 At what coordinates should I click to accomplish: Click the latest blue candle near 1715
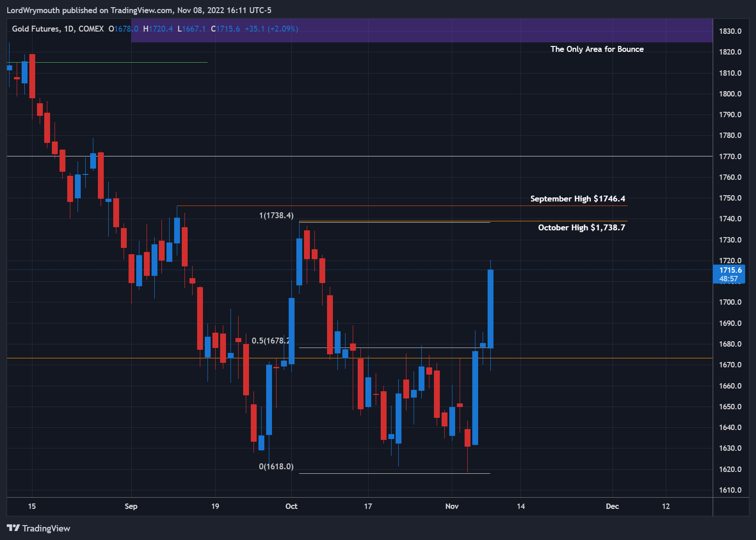click(x=490, y=309)
